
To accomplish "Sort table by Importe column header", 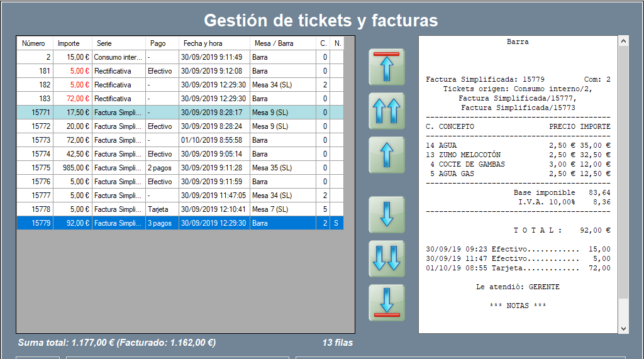I will pyautogui.click(x=72, y=43).
